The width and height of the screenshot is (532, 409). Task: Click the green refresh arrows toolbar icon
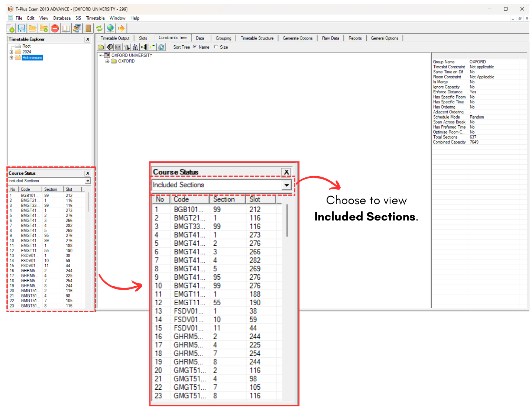click(99, 28)
